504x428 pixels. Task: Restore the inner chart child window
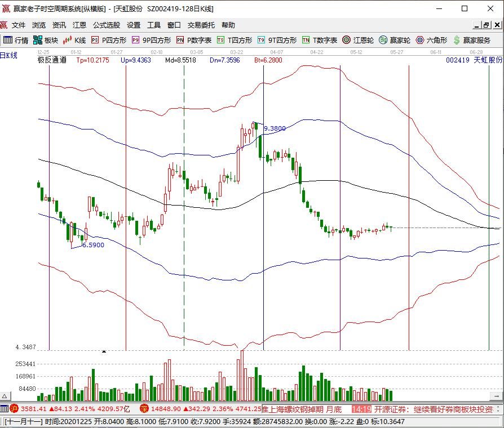tap(486, 25)
